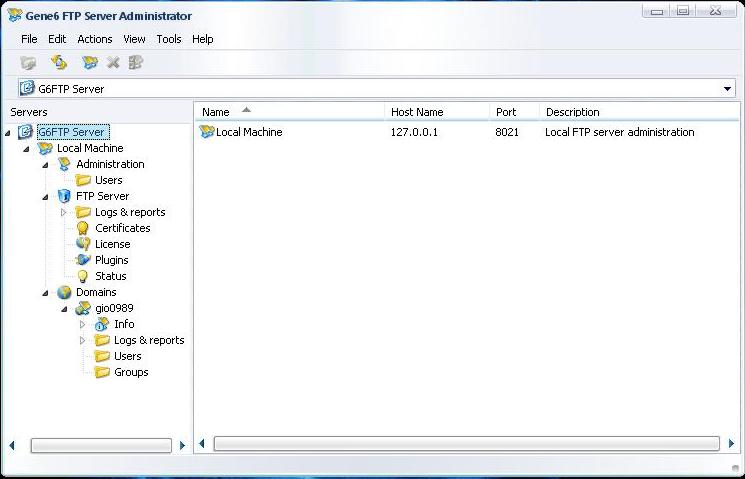This screenshot has height=479, width=745.
Task: Click list panel horizontal scrollbar thumb
Action: (467, 444)
